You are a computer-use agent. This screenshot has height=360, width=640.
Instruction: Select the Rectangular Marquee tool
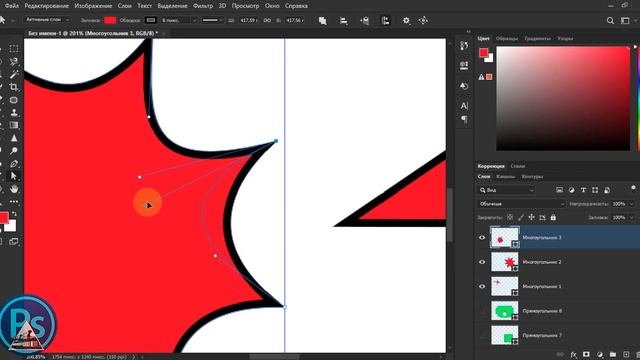pyautogui.click(x=13, y=49)
